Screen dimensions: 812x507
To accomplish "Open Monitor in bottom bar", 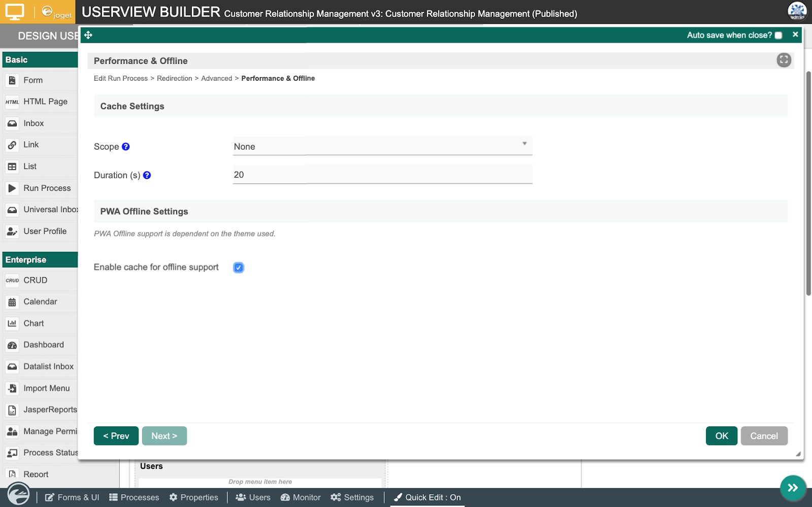I will (x=300, y=497).
